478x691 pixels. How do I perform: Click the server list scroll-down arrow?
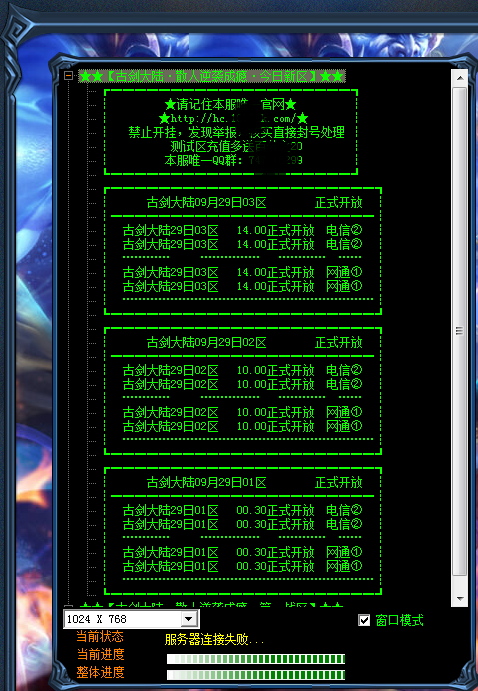coord(460,598)
